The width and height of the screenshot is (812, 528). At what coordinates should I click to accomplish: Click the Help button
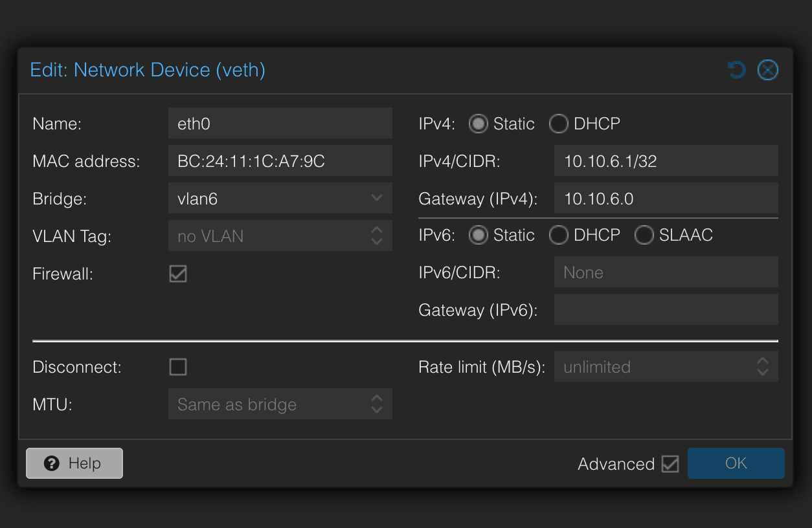pyautogui.click(x=74, y=463)
